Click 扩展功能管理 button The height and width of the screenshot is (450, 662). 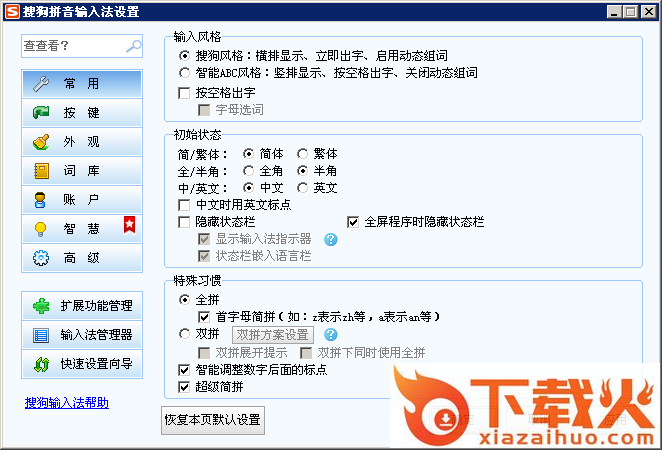(x=82, y=306)
